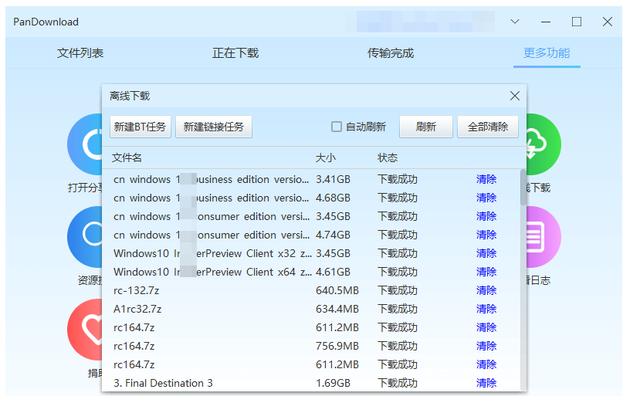Click the blue refresh-style icon above 打开分享
The image size is (640, 413).
(x=85, y=144)
